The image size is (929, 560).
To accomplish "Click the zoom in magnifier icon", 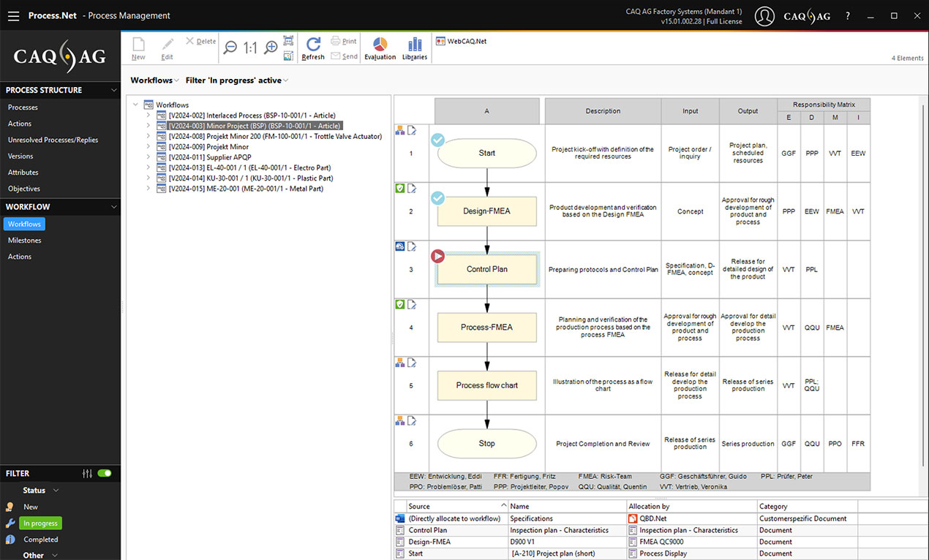I will 271,48.
